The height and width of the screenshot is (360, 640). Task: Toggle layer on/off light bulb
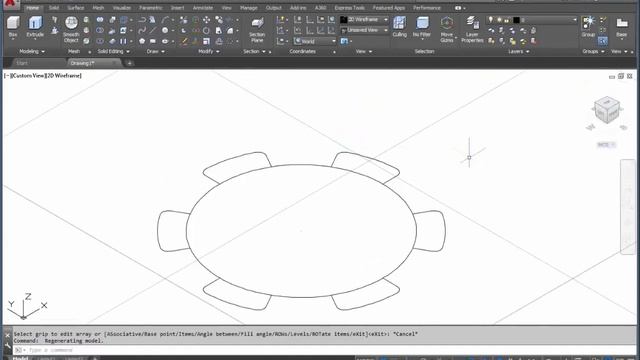coord(491,20)
